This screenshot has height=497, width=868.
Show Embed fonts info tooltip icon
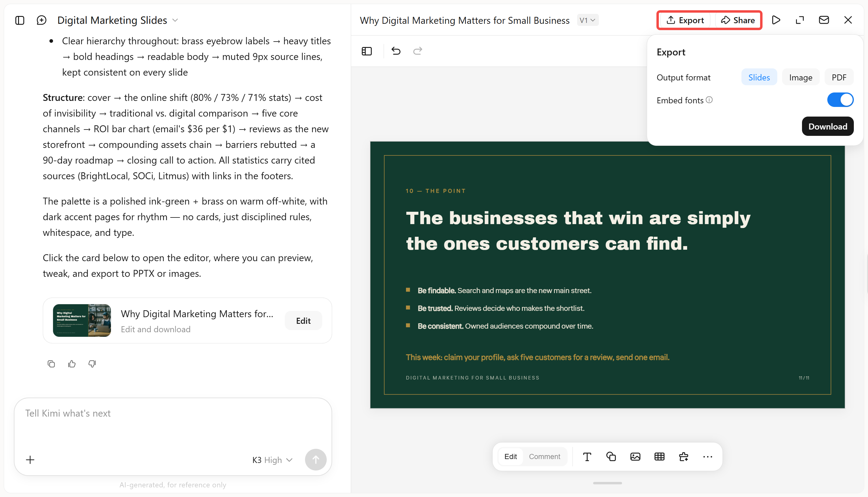[709, 100]
